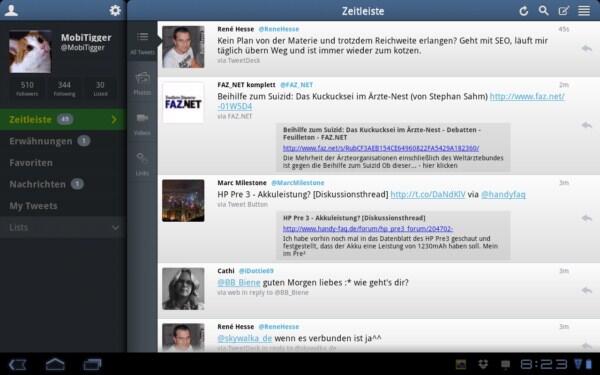Image resolution: width=600 pixels, height=375 pixels.
Task: Open the menu icon at the top right
Action: 584,11
